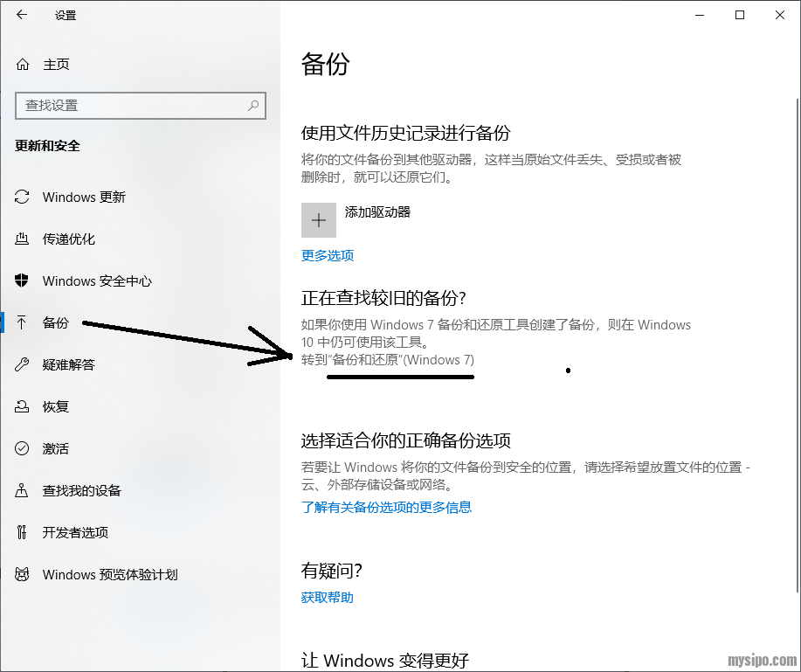Click the Windows 安全中心 shield icon
The width and height of the screenshot is (801, 672).
click(23, 281)
